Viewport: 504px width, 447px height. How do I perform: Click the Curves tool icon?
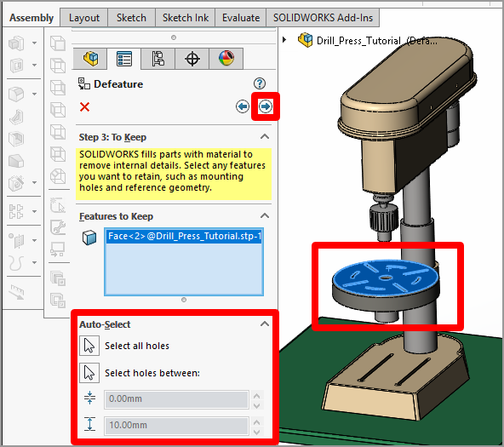[16, 263]
